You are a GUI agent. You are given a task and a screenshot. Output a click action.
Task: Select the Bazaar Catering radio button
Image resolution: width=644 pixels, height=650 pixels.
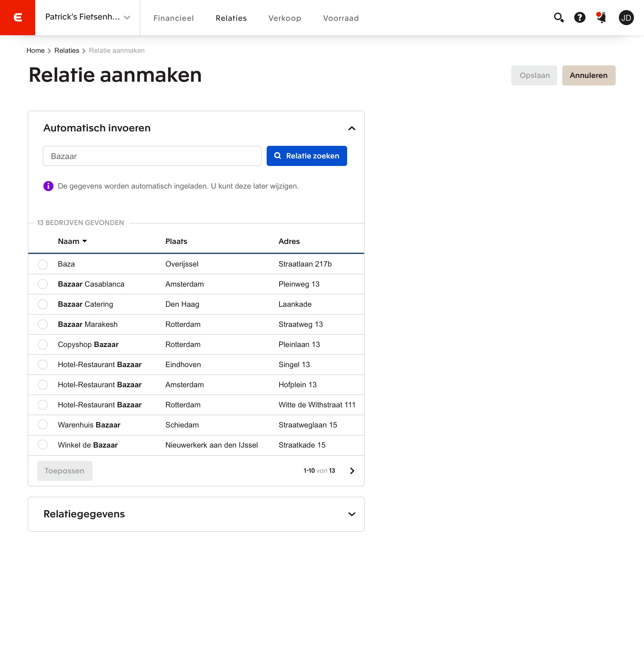(x=43, y=304)
